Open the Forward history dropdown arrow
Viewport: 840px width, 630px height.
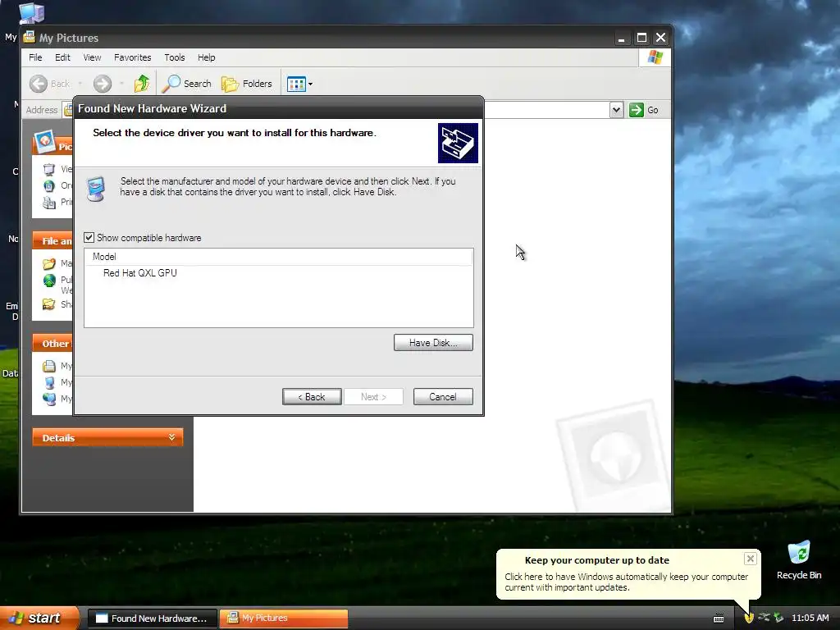point(121,84)
